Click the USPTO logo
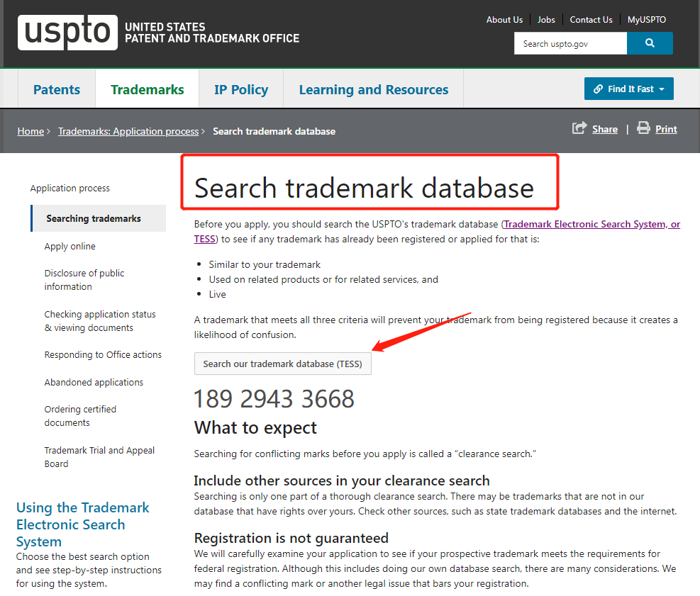The image size is (700, 596). point(67,32)
